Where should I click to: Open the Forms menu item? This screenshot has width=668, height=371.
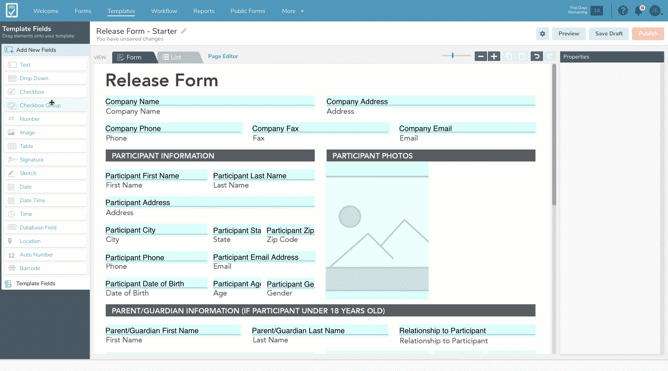pos(83,11)
